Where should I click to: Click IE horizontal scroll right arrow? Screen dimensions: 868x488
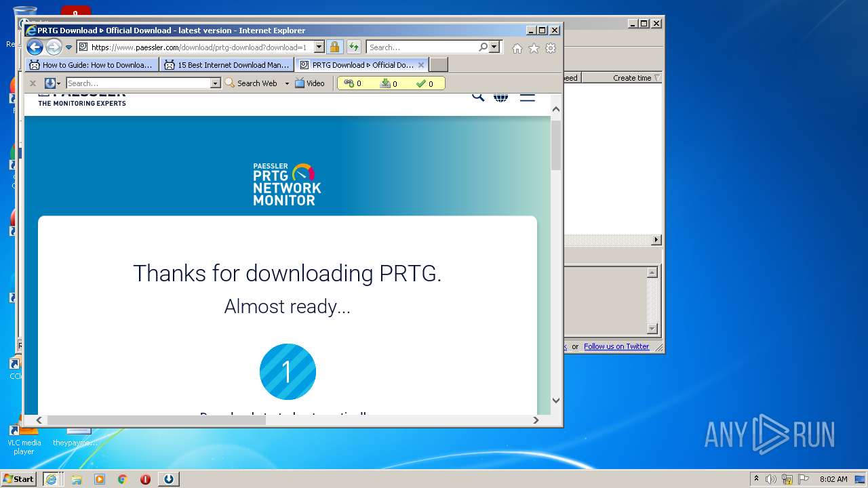[x=536, y=420]
